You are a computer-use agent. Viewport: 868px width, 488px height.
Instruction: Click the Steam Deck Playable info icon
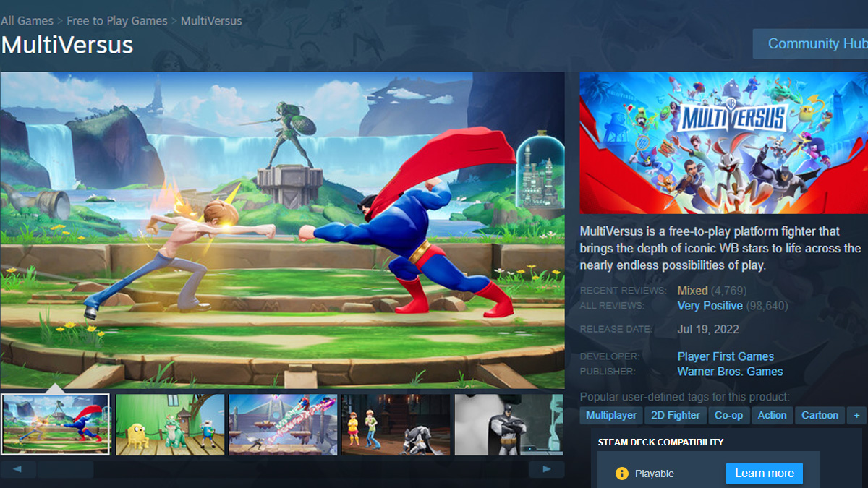pyautogui.click(x=621, y=474)
